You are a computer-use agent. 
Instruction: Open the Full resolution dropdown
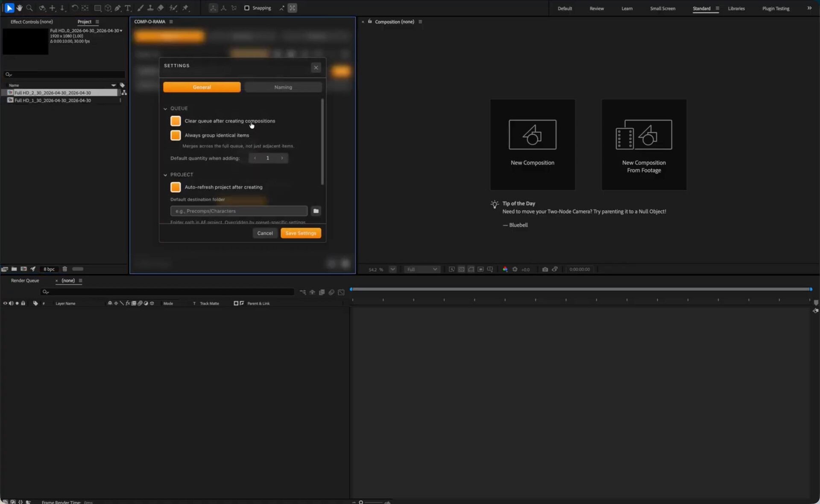[x=422, y=270]
